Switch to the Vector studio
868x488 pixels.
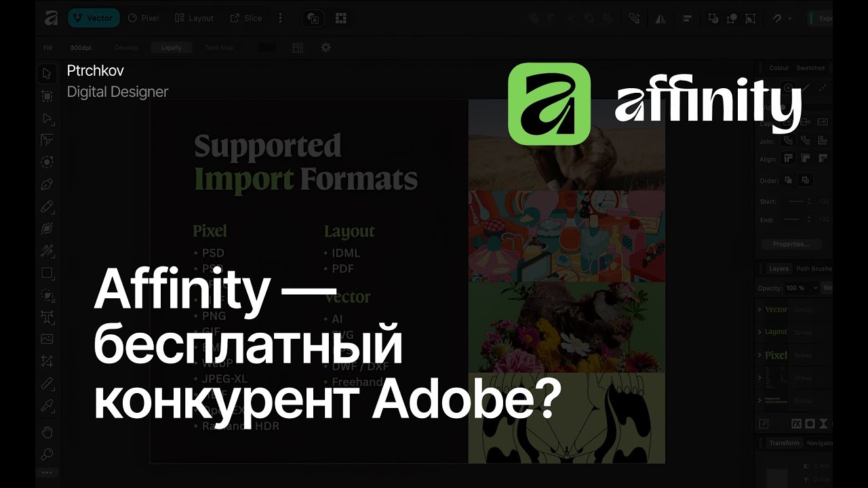point(94,18)
